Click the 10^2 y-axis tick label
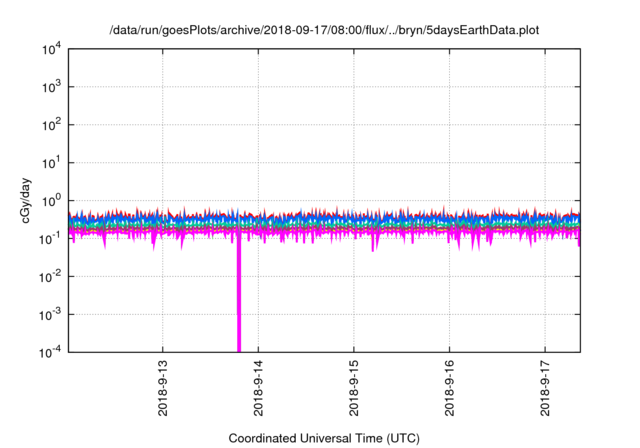Viewport: 640px width, 448px height. pos(51,125)
